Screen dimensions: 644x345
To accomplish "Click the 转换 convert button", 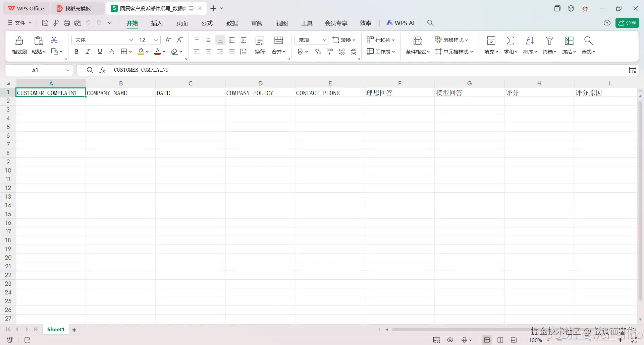I will (x=343, y=40).
